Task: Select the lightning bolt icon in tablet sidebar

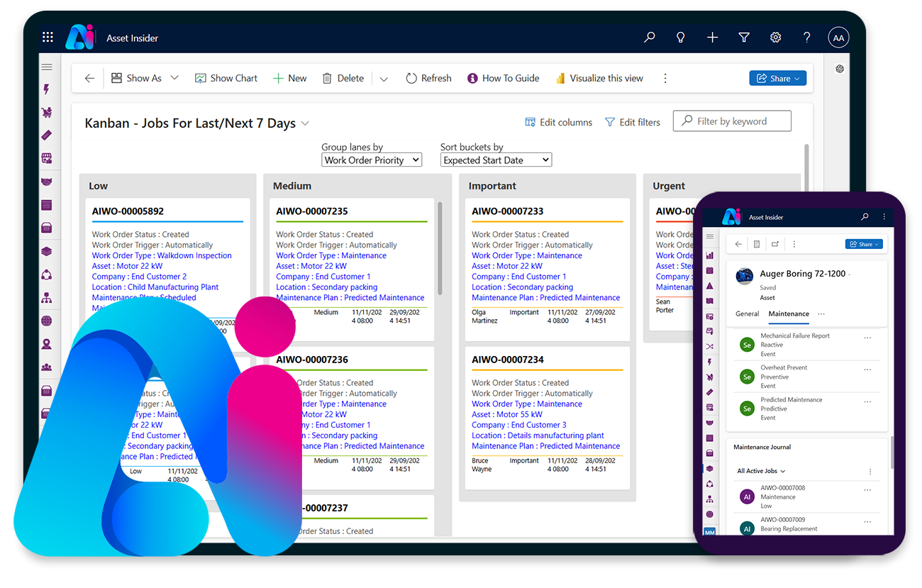Action: pyautogui.click(x=47, y=89)
